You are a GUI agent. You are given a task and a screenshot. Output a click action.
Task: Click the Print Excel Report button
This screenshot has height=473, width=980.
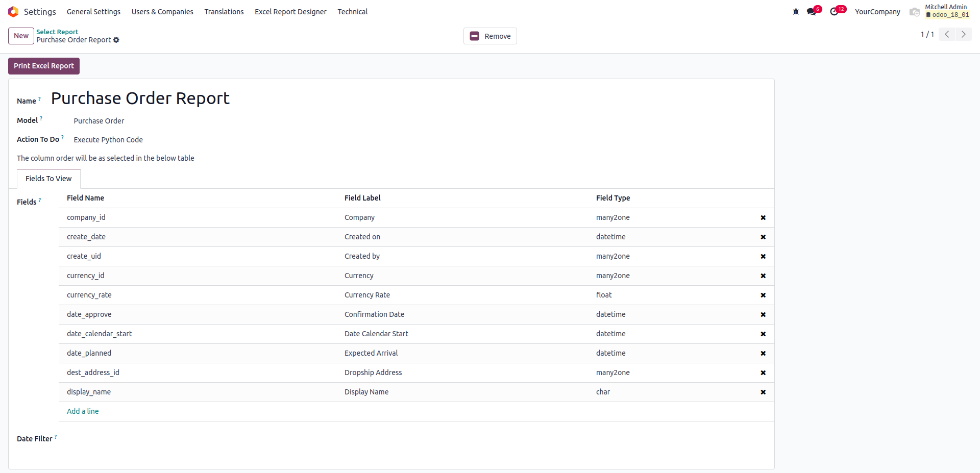click(44, 66)
